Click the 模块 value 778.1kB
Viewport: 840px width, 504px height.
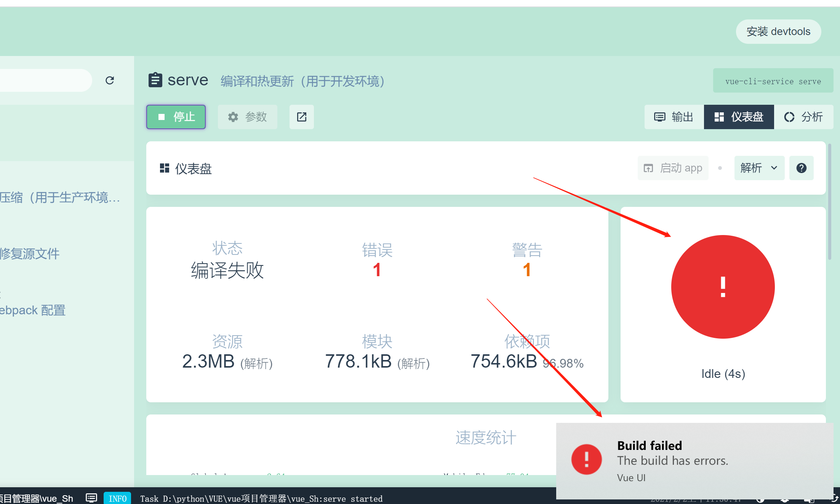click(x=358, y=361)
